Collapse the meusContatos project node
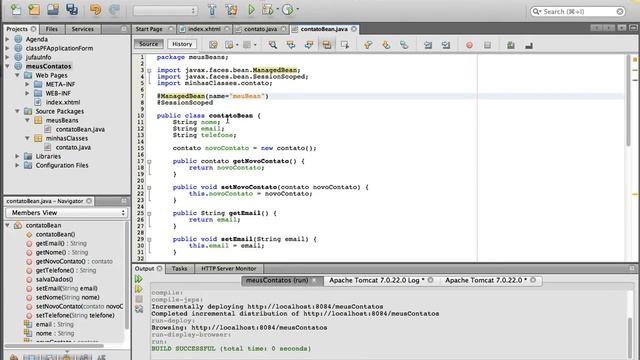 click(x=7, y=66)
